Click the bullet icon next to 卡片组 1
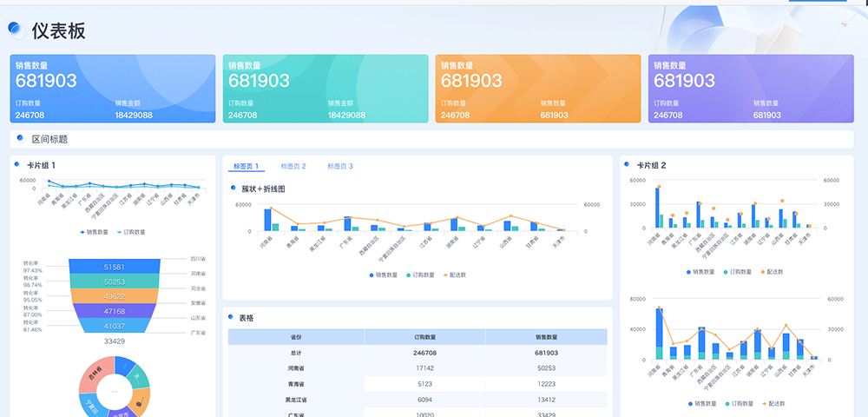 click(x=18, y=165)
